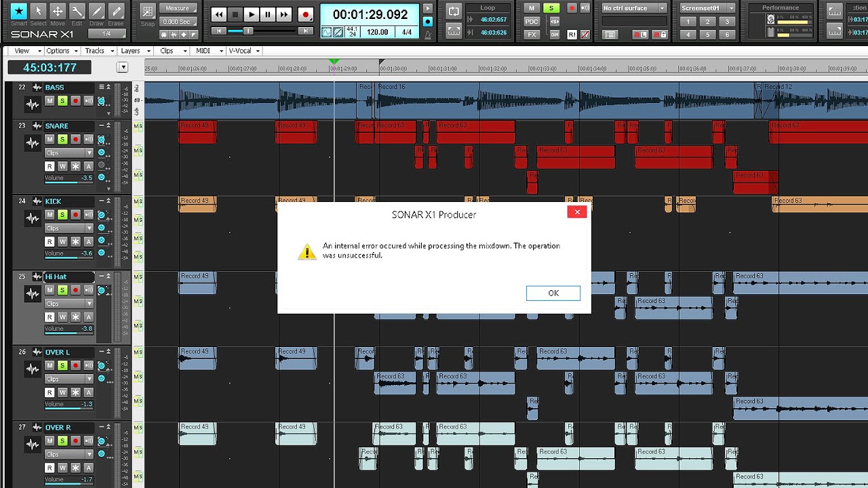Click the 45:03:177 time position field
This screenshot has height=488, width=868.
[x=50, y=67]
